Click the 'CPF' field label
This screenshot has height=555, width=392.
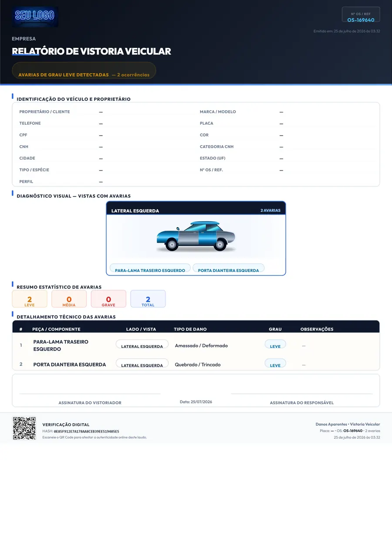[23, 135]
